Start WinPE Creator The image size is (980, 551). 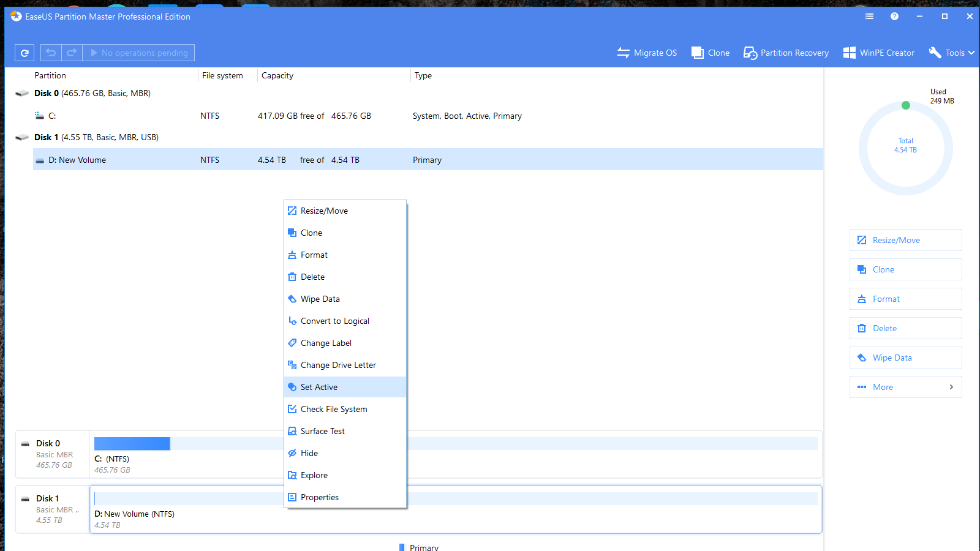(879, 53)
